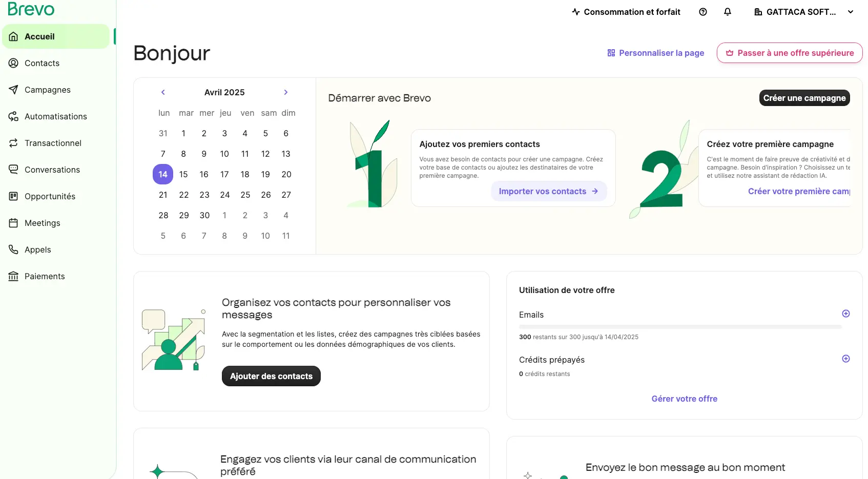Click Envoyez le bon message heading
The height and width of the screenshot is (479, 868).
685,467
